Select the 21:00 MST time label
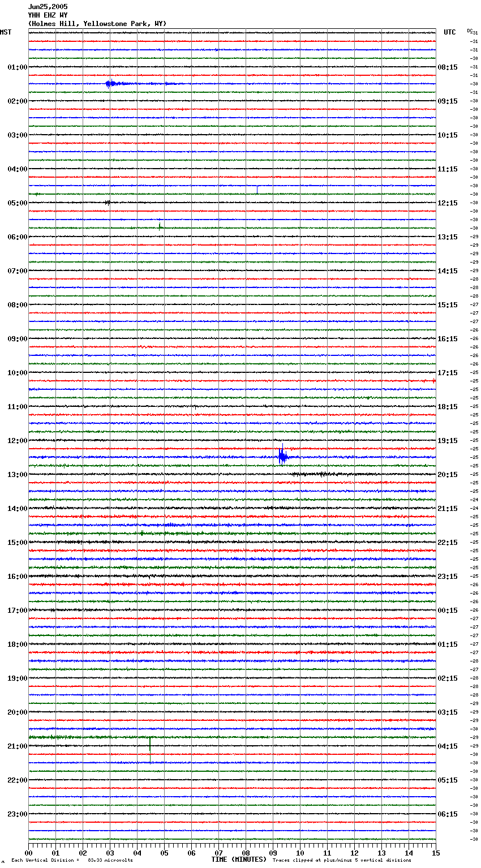This screenshot has width=481, height=868. pos(18,746)
